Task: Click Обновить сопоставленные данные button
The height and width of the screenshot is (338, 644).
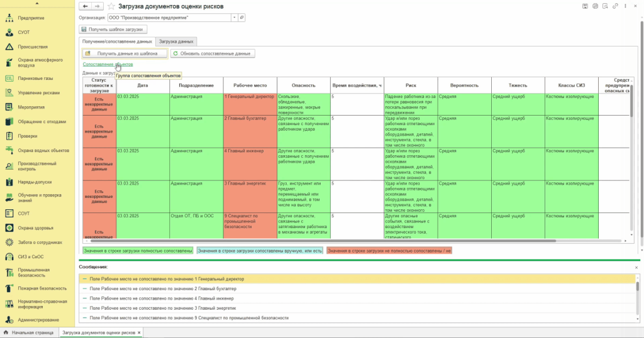Action: pyautogui.click(x=213, y=53)
